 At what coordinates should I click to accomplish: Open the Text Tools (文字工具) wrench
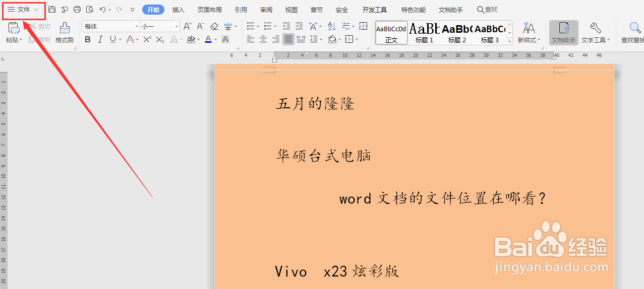point(596,33)
